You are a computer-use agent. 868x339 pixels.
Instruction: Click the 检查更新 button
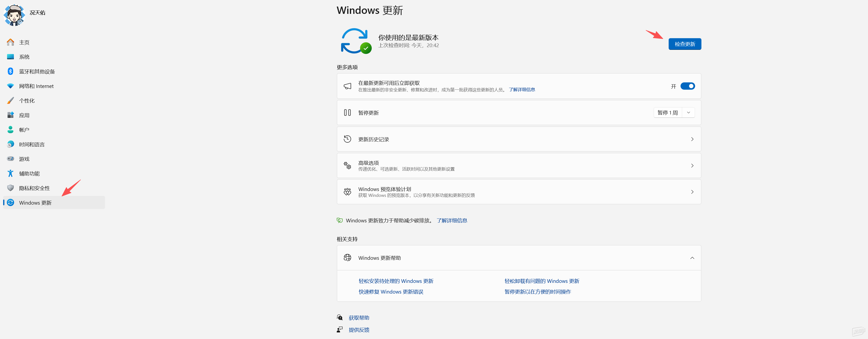coord(685,44)
